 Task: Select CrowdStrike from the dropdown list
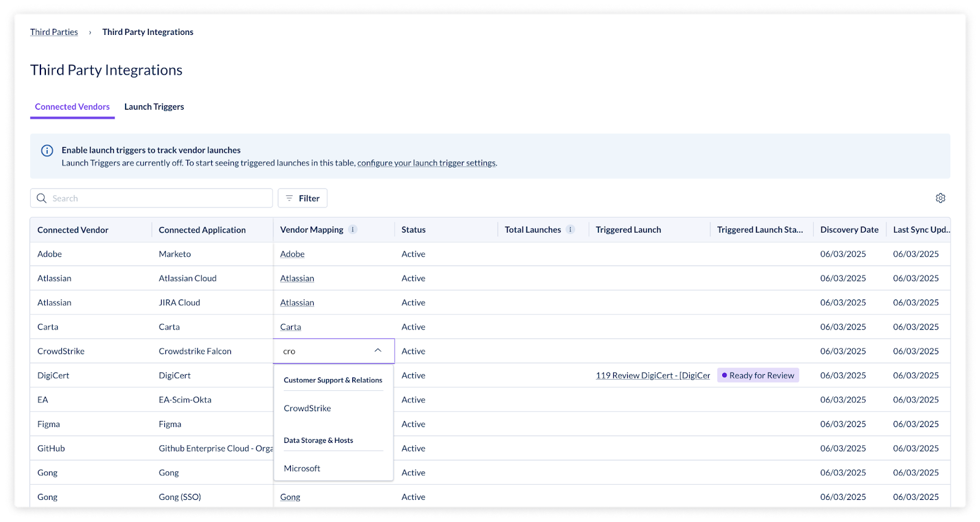click(307, 408)
